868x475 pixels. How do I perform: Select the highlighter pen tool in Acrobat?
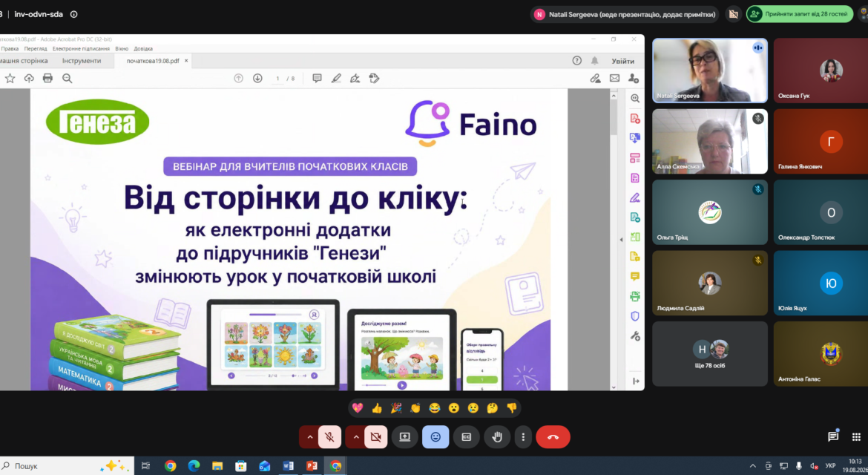[336, 79]
